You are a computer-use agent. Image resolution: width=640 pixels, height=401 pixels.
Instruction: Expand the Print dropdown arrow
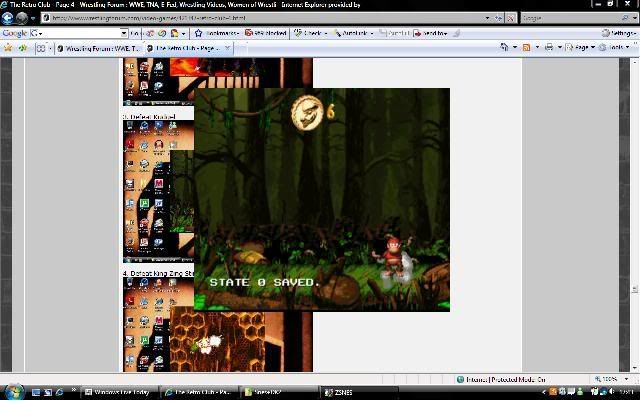560,47
